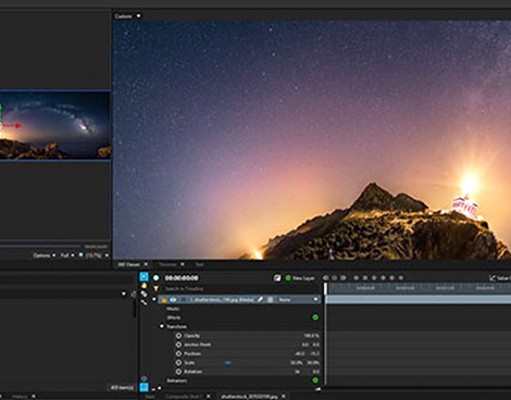Open the left panel dropdown arrow
Viewport: 511px width, 400px height.
pos(124,294)
